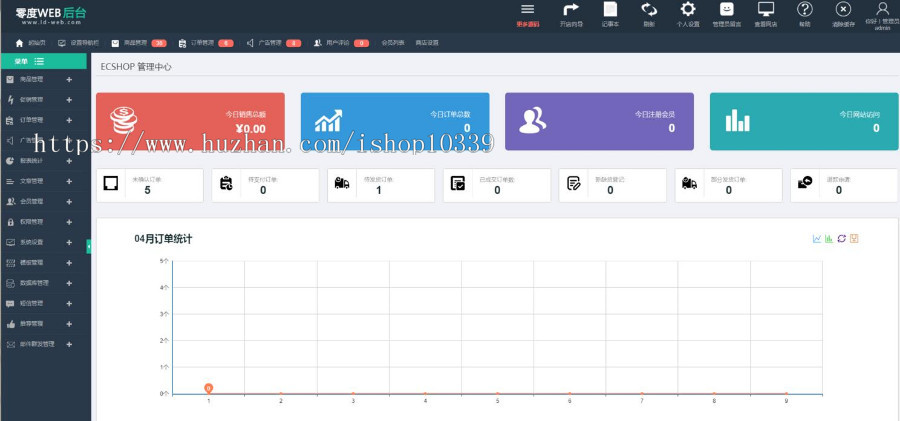Click the 帮助 question mark icon
This screenshot has height=421, width=900.
click(804, 10)
